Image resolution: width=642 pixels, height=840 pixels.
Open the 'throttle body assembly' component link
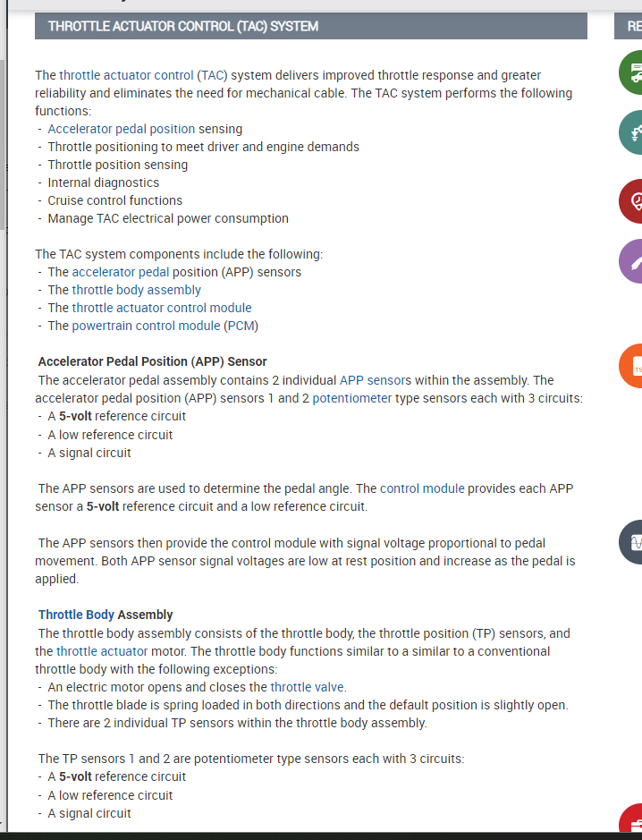click(137, 290)
